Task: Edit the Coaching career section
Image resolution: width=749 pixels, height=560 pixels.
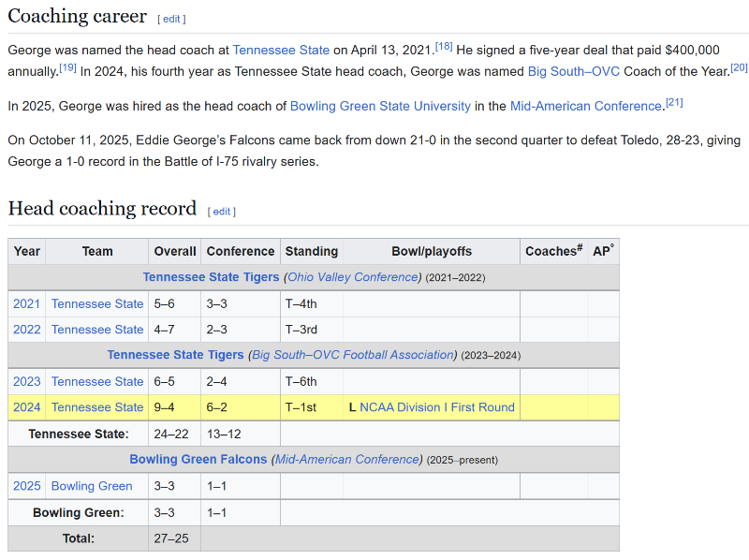Action: coord(170,19)
